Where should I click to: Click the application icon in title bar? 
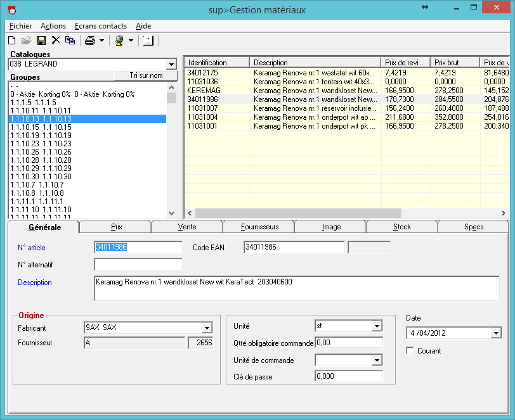[x=12, y=10]
